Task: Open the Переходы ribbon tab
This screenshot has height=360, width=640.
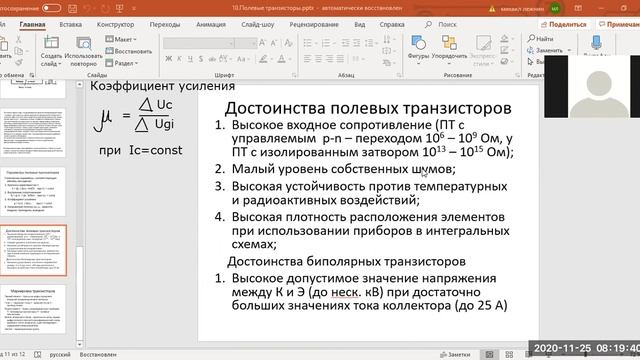Action: [x=165, y=24]
